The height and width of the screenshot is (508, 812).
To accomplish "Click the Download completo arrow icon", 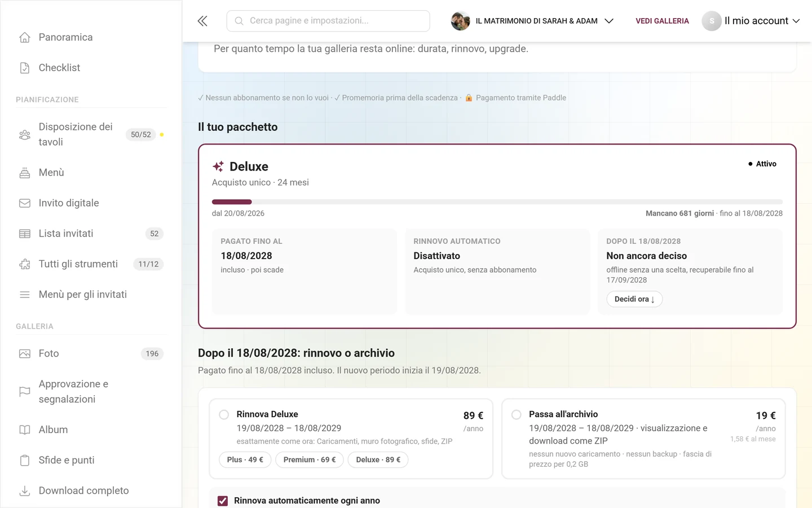I will pyautogui.click(x=25, y=491).
